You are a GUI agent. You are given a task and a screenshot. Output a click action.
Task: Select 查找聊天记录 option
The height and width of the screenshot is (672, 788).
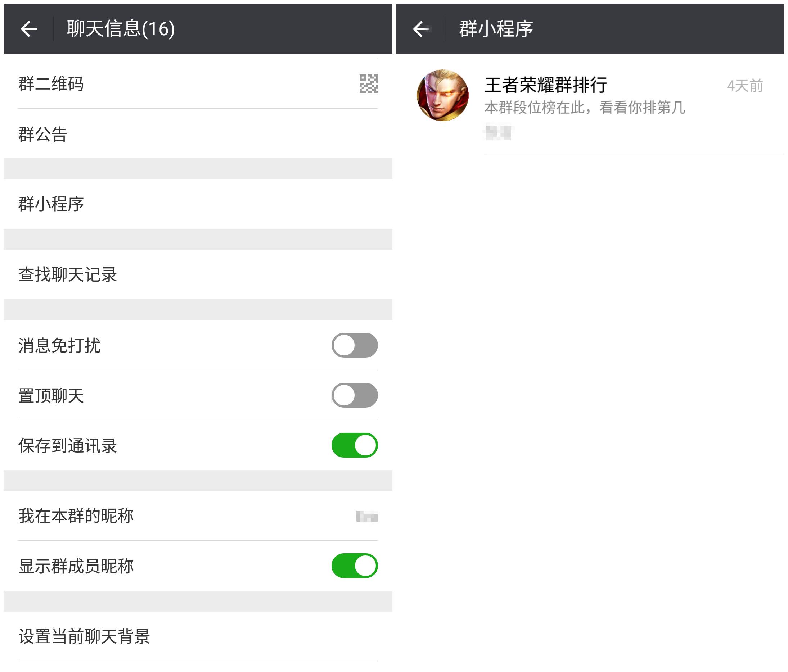tap(67, 274)
